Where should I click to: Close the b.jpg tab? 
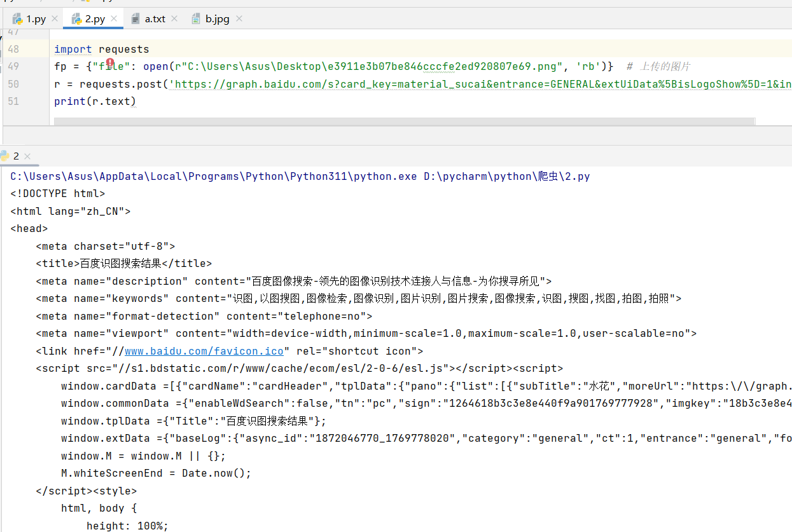pos(239,19)
